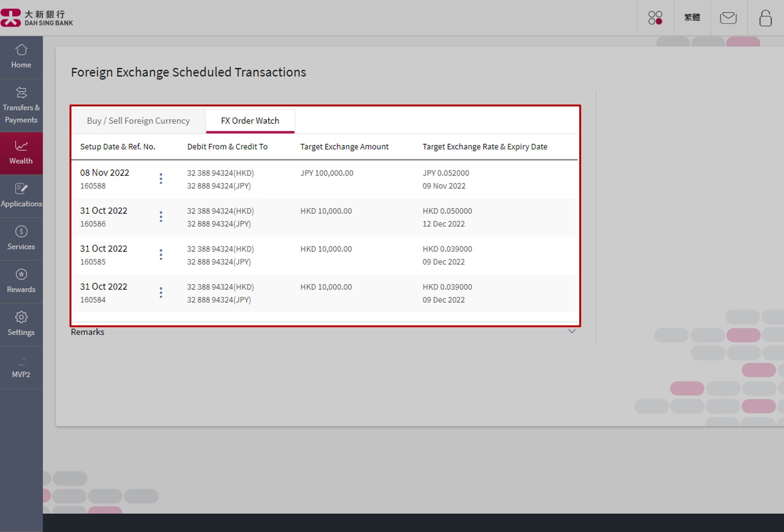Switch language to Traditional Chinese (繁體)
Image resolution: width=784 pixels, height=532 pixels.
coord(692,17)
